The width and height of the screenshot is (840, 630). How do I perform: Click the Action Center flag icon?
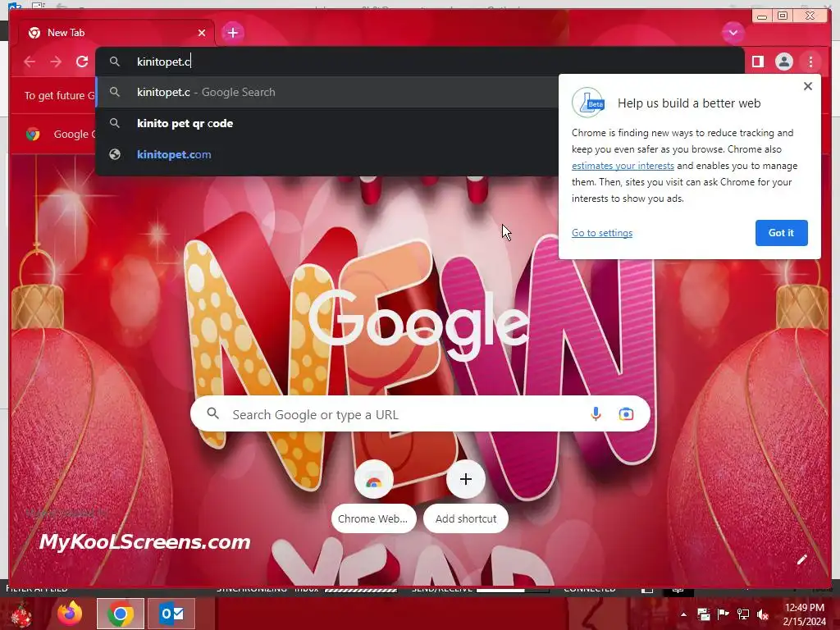click(724, 614)
